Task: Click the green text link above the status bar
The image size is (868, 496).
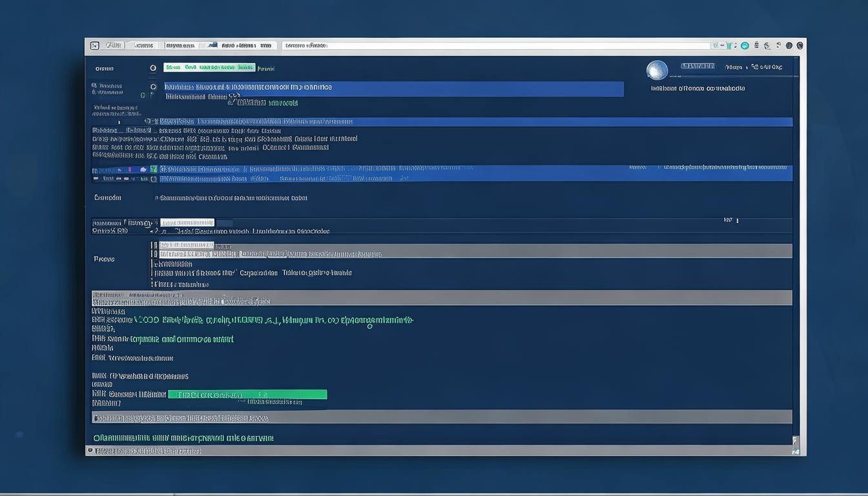Action: tap(183, 438)
